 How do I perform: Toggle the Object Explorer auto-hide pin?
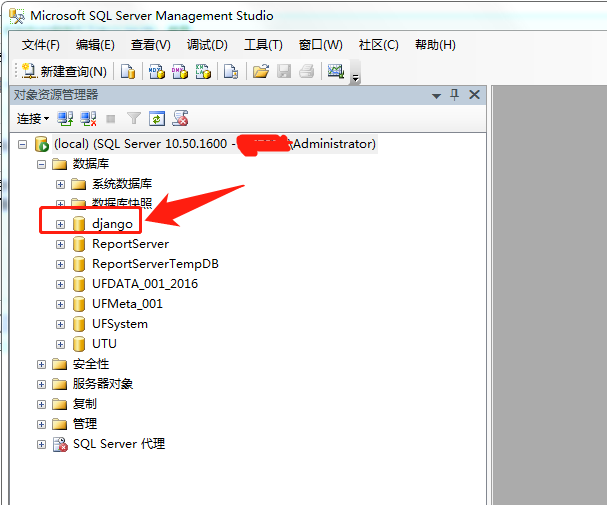coord(454,94)
